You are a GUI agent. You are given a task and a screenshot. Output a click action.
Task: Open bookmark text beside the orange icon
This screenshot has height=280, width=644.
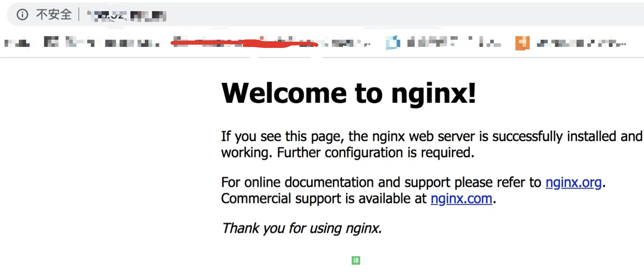coord(580,43)
